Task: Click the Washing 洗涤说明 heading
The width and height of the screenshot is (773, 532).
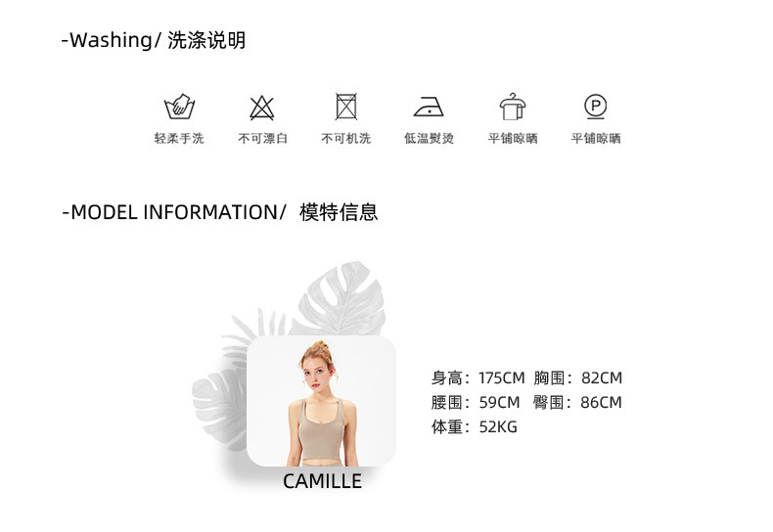Action: pyautogui.click(x=154, y=40)
